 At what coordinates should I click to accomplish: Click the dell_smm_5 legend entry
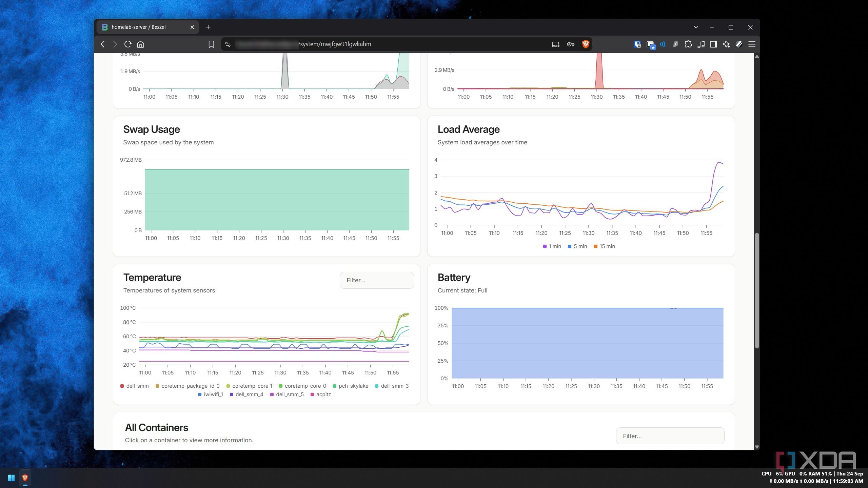point(287,394)
